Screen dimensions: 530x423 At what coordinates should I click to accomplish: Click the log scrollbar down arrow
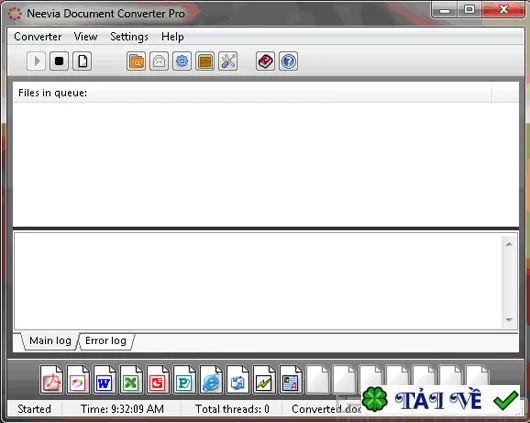[x=509, y=320]
